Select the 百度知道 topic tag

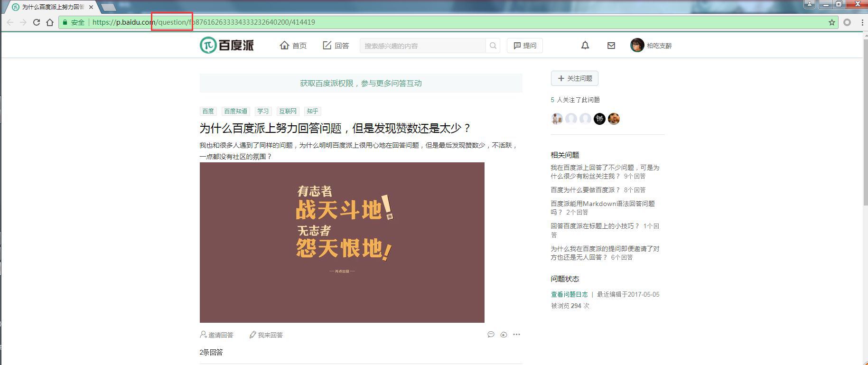coord(235,111)
